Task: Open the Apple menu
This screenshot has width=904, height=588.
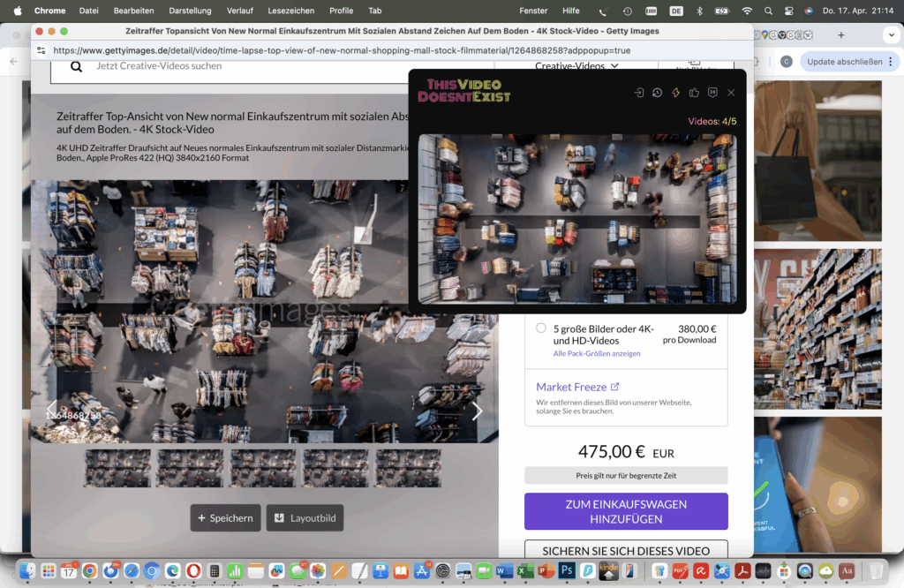Action: pyautogui.click(x=18, y=11)
